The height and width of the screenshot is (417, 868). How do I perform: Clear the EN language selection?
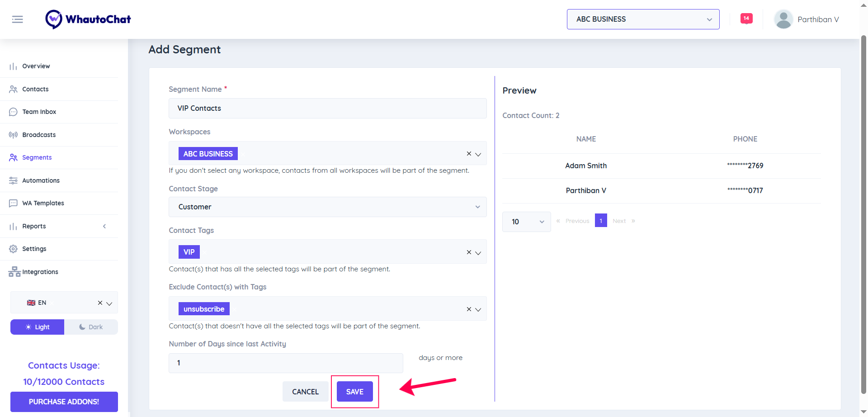click(x=100, y=303)
